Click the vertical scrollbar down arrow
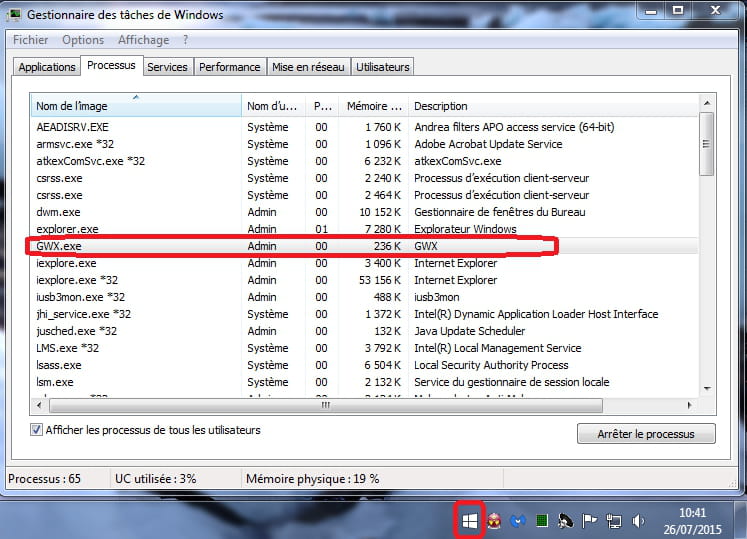 [x=707, y=389]
